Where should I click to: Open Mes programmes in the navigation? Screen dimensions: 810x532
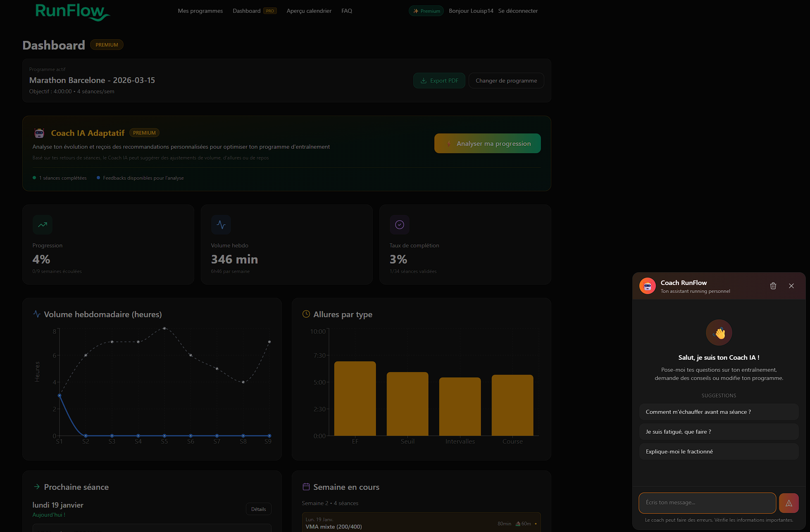click(x=200, y=11)
